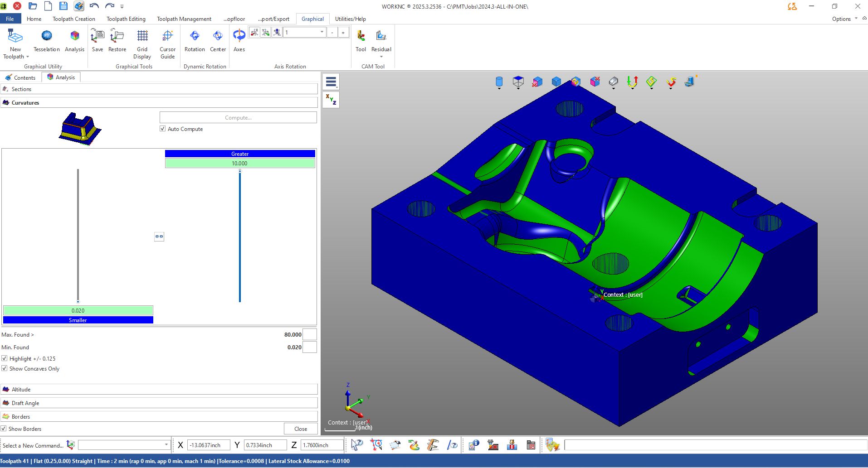Click the blue Greater color bar
The image size is (868, 468).
[x=240, y=154]
